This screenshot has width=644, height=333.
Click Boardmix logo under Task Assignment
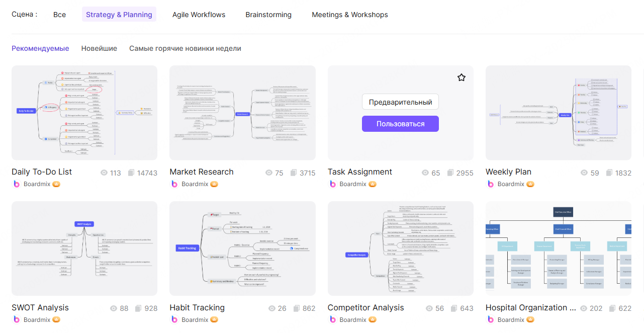click(x=332, y=184)
